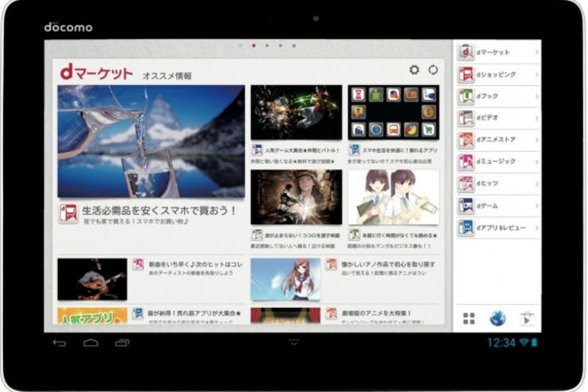The height and width of the screenshot is (392, 588).
Task: Tap the battery status icon
Action: (x=534, y=342)
